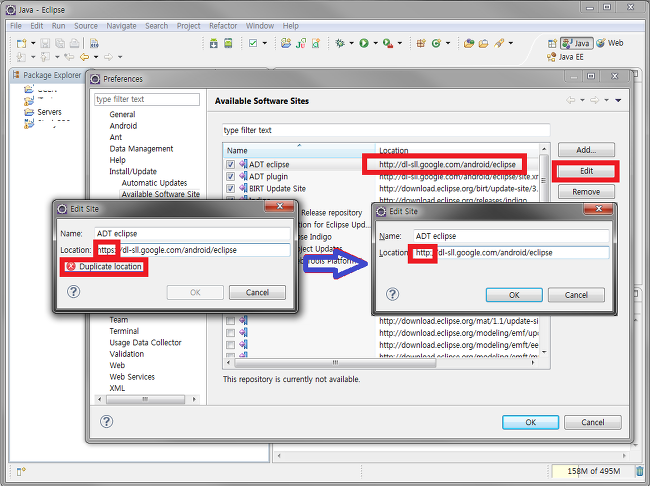
Task: Click the Add... button
Action: click(x=586, y=150)
